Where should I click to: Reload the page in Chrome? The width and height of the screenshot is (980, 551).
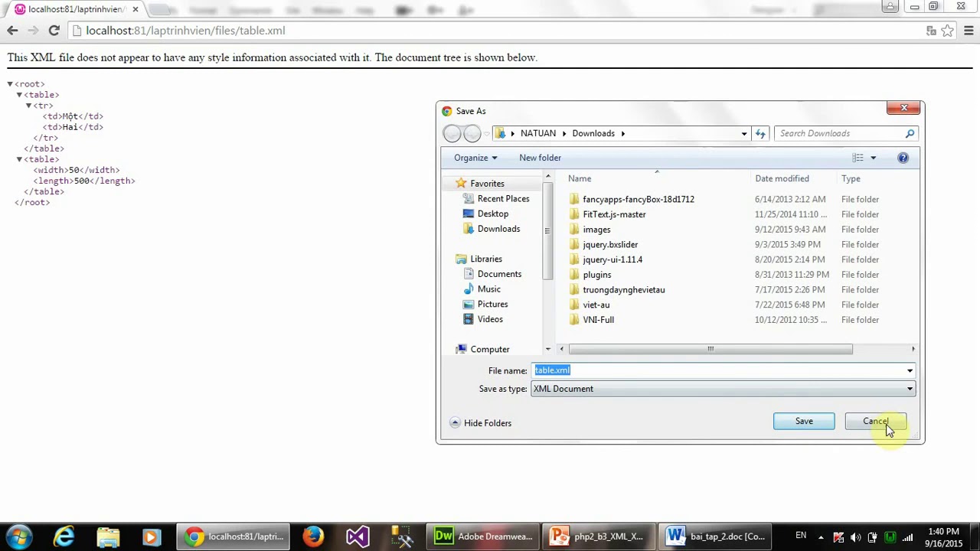54,31
